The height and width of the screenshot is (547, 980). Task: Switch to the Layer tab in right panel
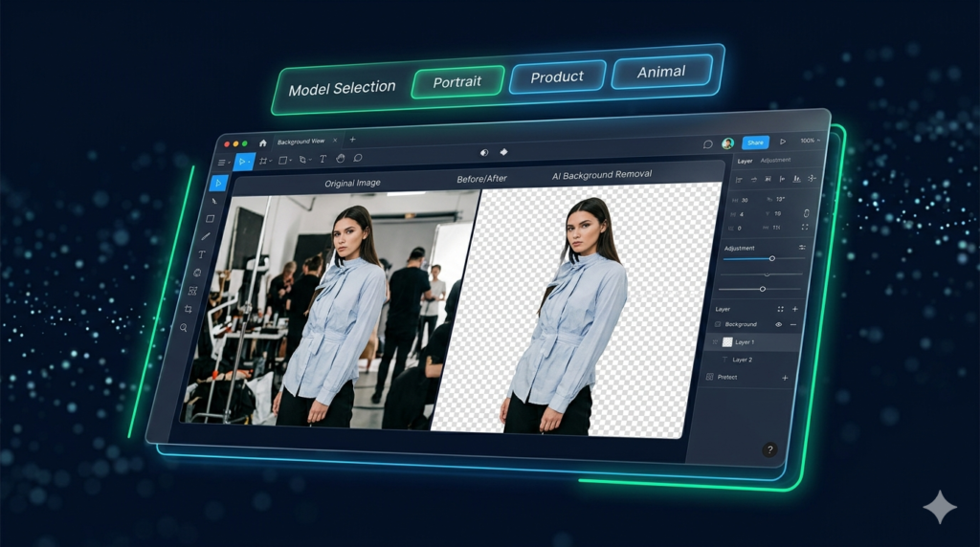745,161
